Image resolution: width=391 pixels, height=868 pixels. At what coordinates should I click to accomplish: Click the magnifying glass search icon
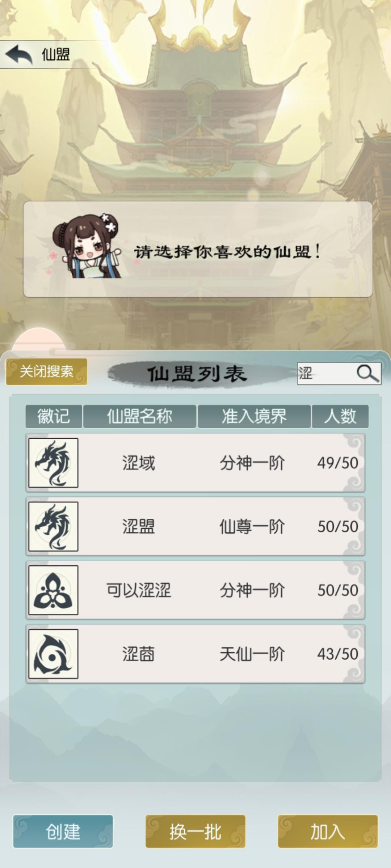[367, 373]
